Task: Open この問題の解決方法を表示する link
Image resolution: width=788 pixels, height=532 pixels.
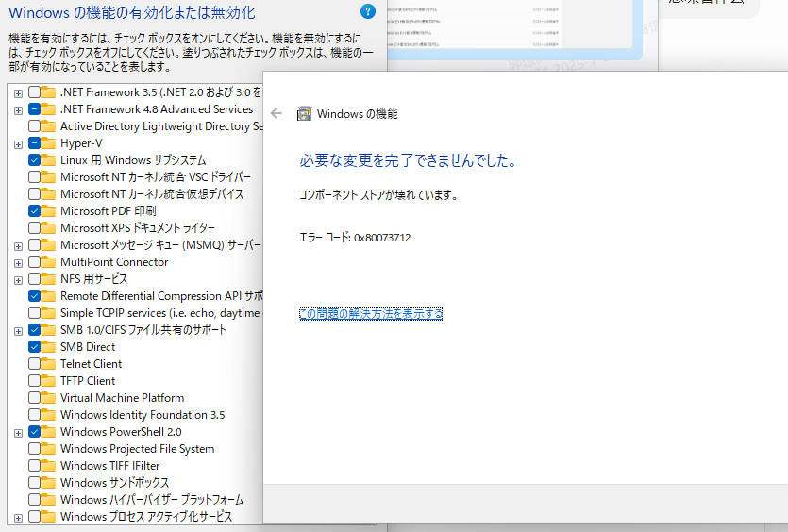Action: 371,313
